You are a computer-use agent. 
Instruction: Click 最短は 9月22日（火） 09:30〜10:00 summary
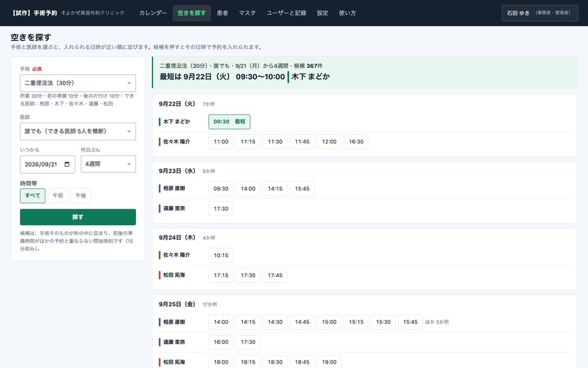222,77
